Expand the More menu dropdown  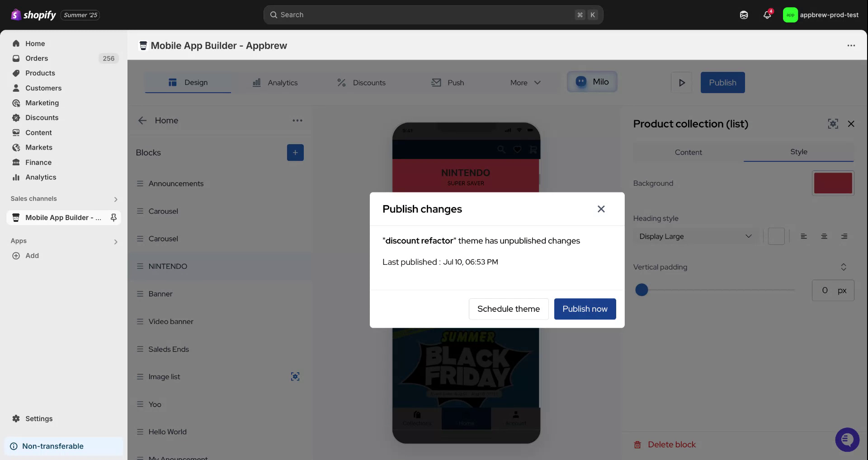pos(525,83)
